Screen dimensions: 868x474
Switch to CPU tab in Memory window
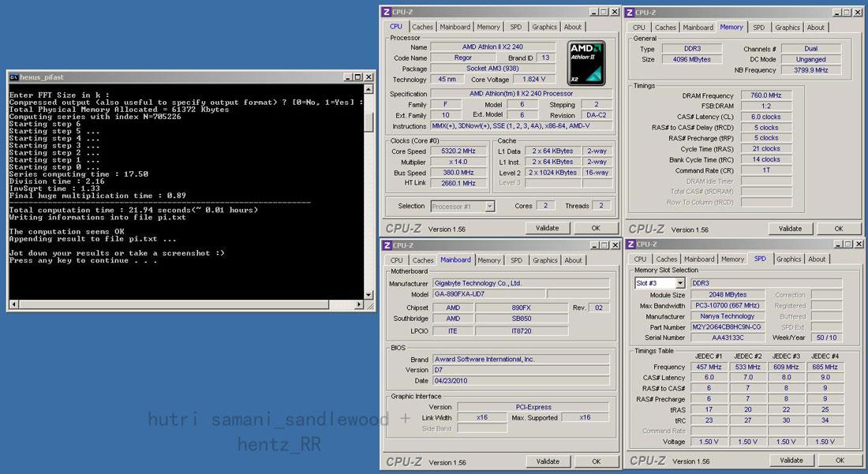tap(639, 27)
